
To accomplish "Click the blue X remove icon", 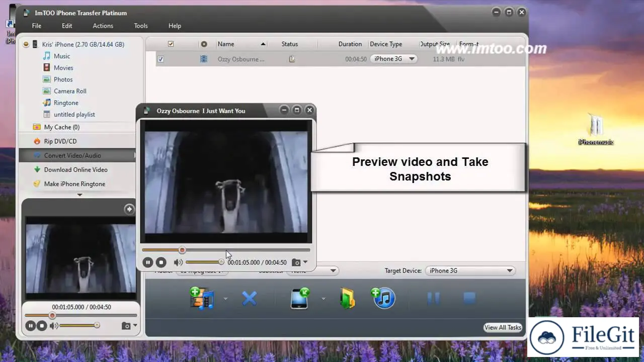I will coord(250,299).
